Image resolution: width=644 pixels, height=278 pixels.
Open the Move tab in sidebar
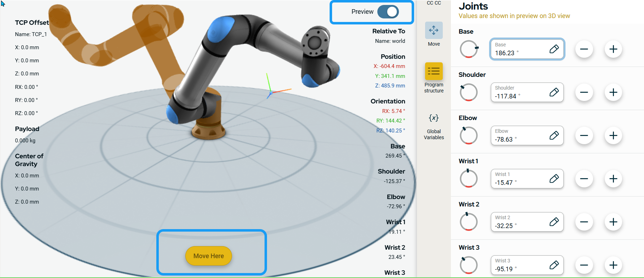coord(434,34)
